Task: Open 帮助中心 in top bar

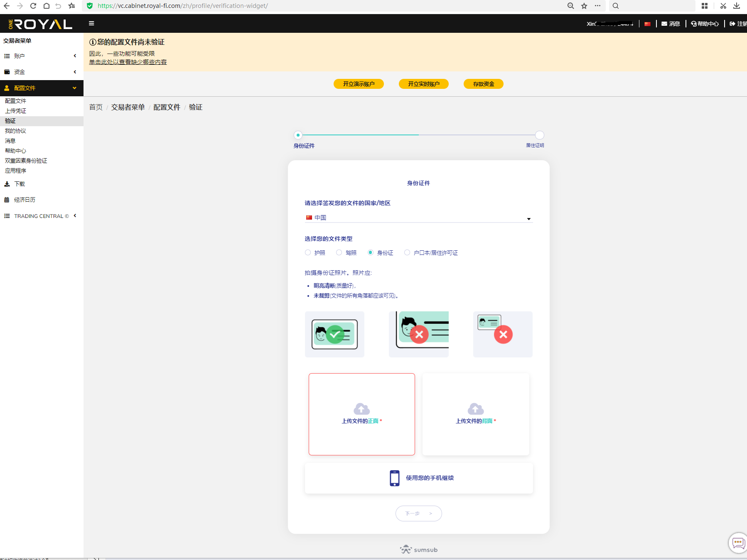Action: [705, 24]
